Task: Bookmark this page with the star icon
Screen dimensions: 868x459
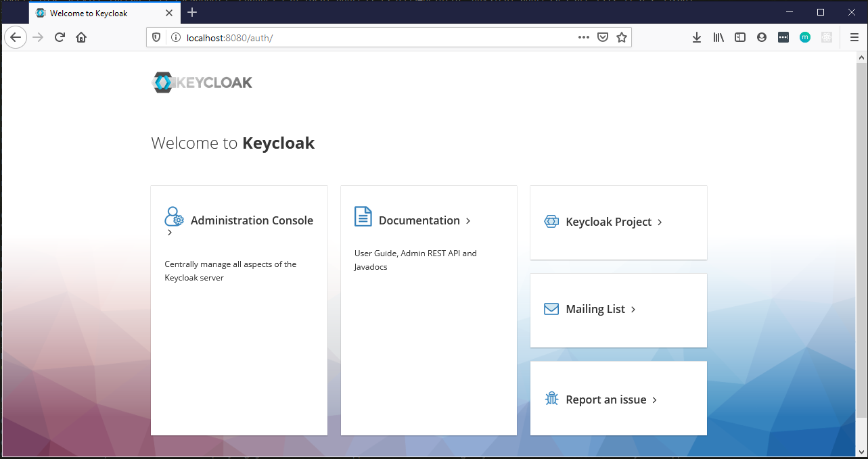Action: (621, 38)
